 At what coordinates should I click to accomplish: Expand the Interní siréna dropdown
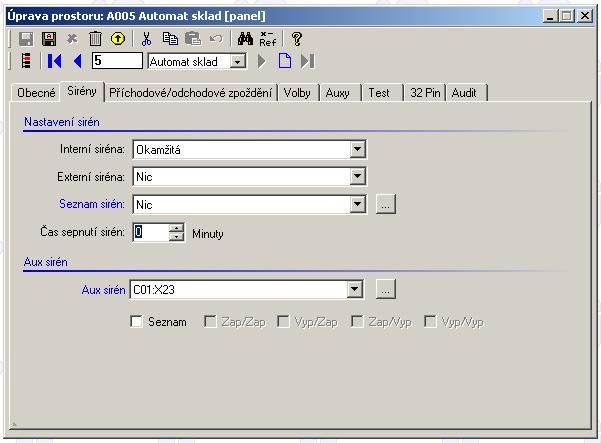pyautogui.click(x=358, y=150)
